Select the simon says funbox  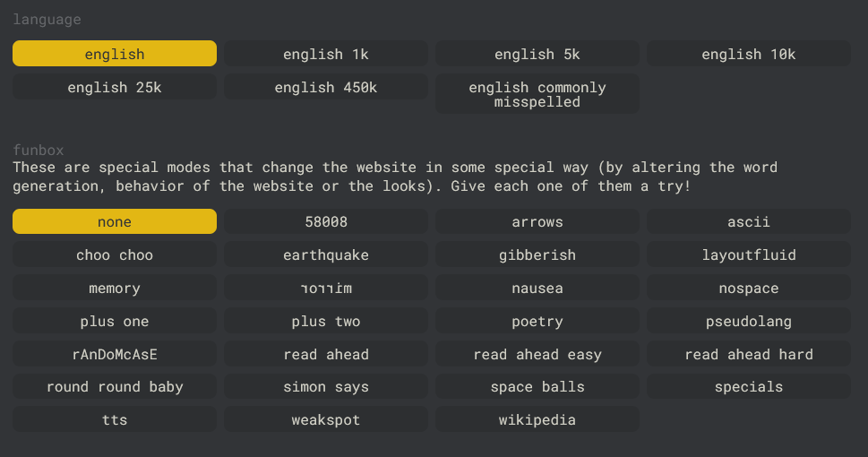pos(325,386)
